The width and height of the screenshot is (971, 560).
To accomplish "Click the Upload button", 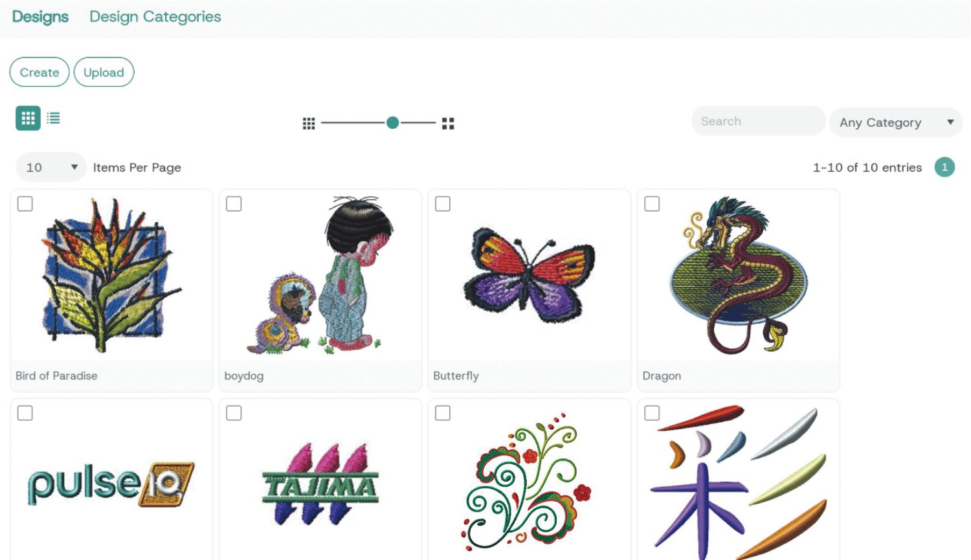I will click(x=104, y=73).
